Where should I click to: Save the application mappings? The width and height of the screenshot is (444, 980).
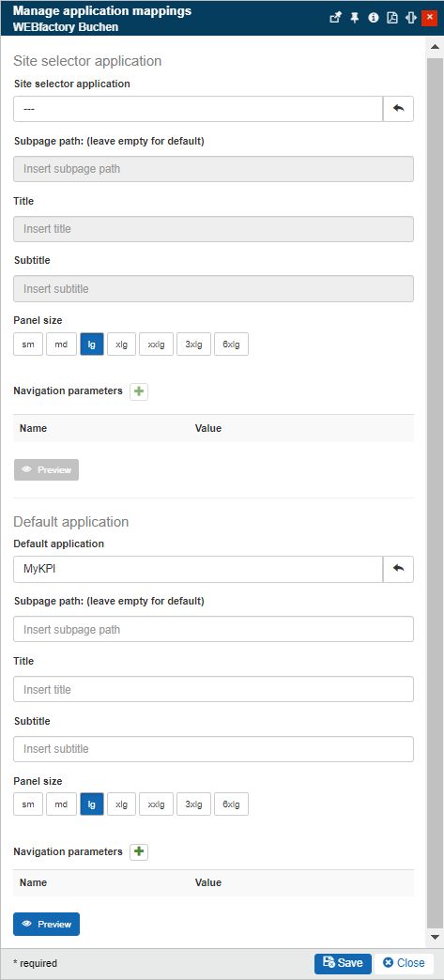pyautogui.click(x=343, y=963)
